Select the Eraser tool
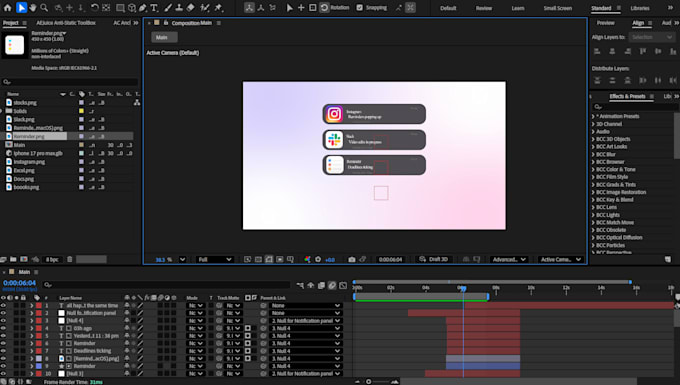This screenshot has height=385, width=680. [190, 8]
